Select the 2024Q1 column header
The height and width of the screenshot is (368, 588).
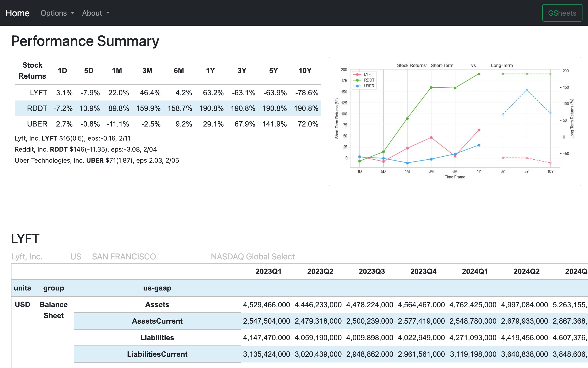coord(475,271)
